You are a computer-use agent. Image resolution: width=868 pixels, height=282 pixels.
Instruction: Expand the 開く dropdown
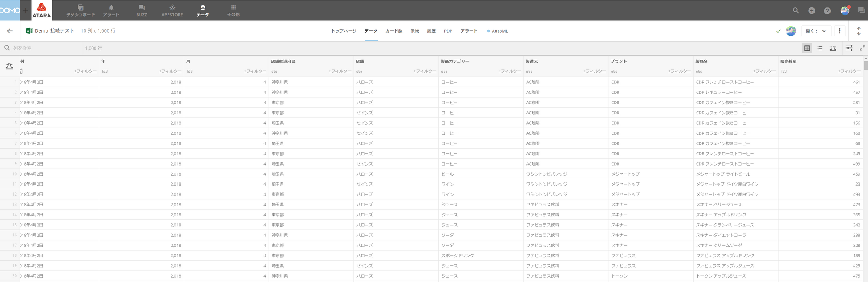(x=816, y=31)
